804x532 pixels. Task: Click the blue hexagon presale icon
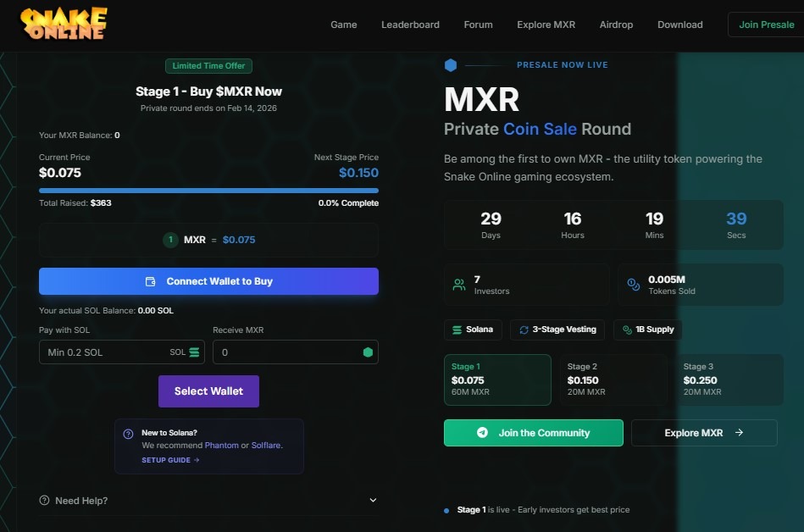451,65
